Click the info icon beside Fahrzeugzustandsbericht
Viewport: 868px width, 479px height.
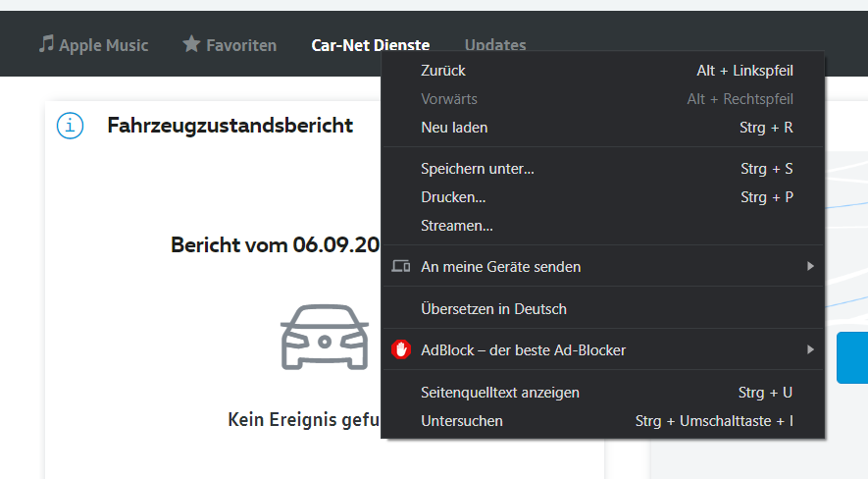[70, 126]
